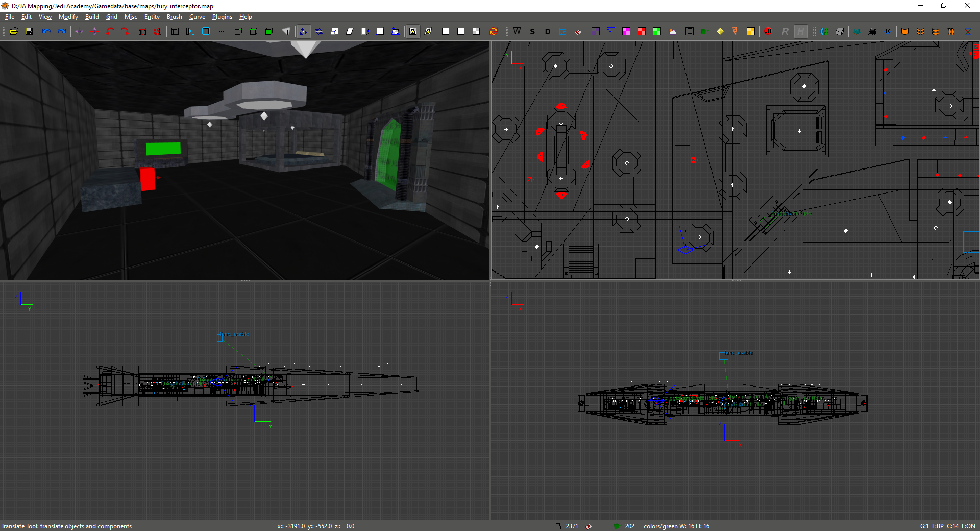Open the Plugins menu
The height and width of the screenshot is (531, 980).
coord(222,17)
